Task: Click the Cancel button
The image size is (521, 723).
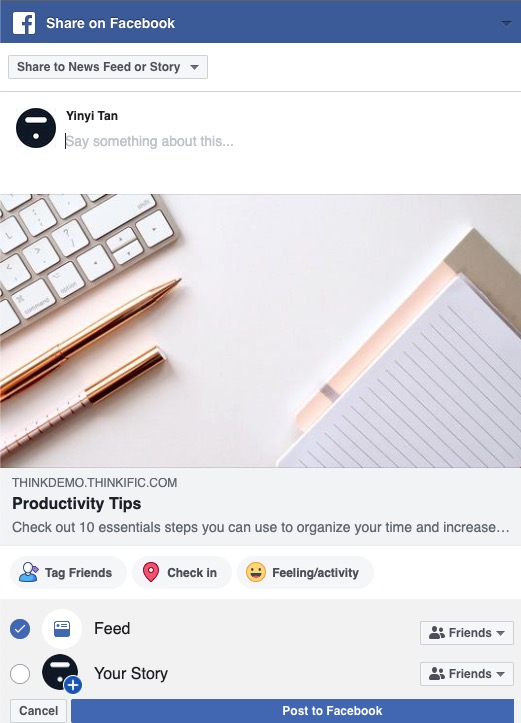Action: 39,711
